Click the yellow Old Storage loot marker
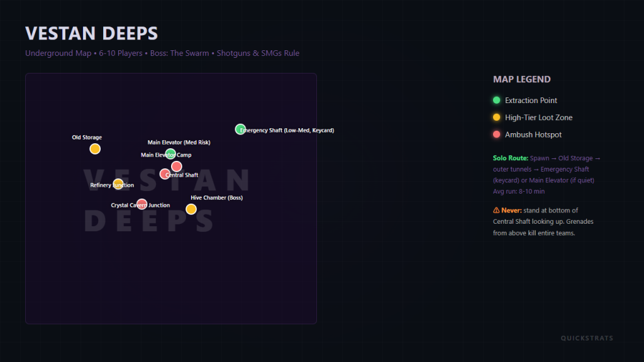 95,149
